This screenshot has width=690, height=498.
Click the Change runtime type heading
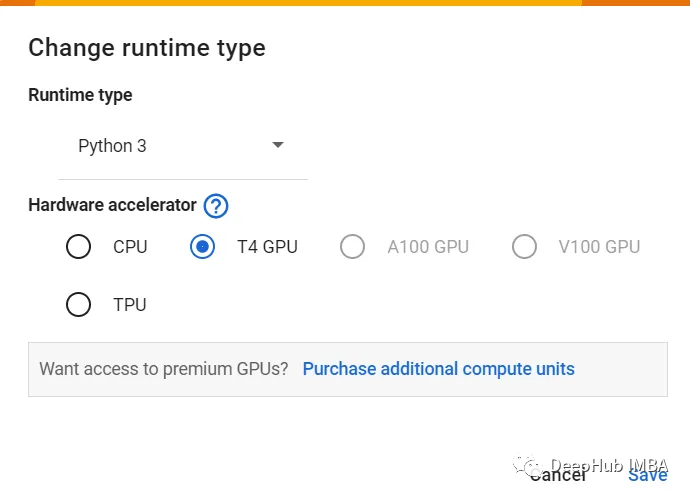point(147,48)
